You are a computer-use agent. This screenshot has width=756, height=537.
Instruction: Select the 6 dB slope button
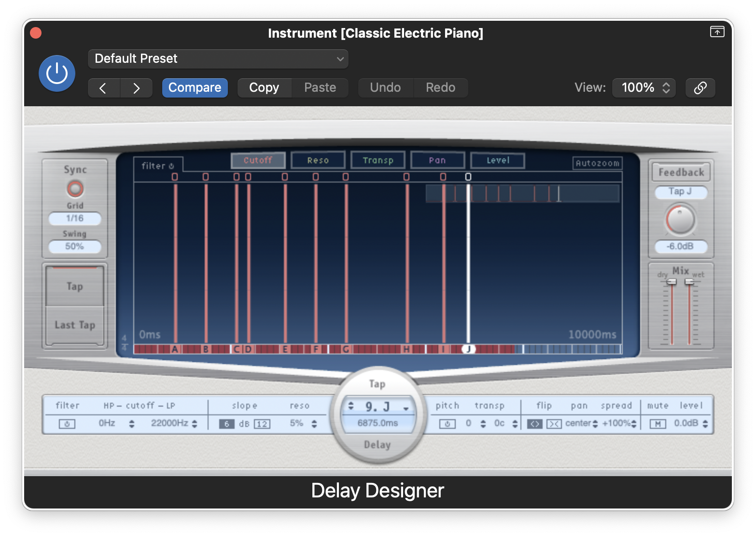click(x=226, y=424)
